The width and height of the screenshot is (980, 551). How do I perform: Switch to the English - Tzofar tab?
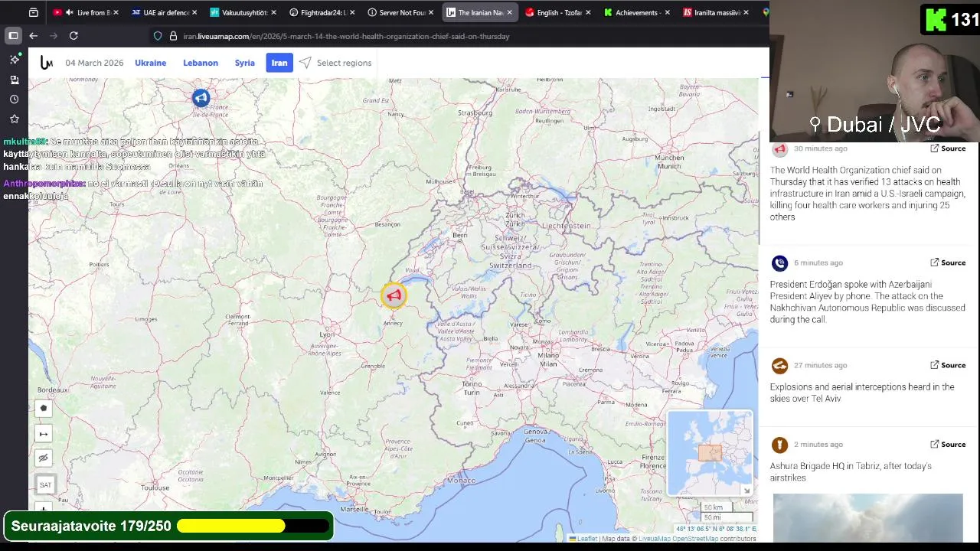(560, 12)
